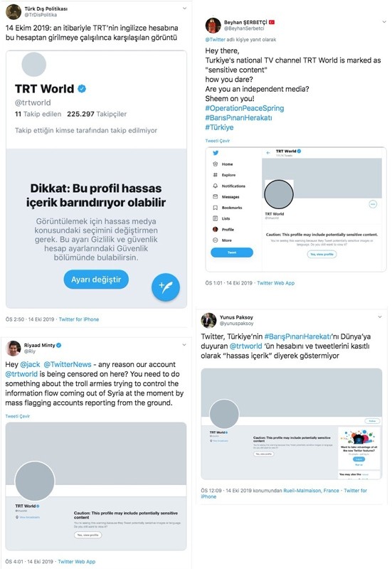Screen dimensions: 392x569
Task: Open More item in embedded sidebar
Action: 222,240
